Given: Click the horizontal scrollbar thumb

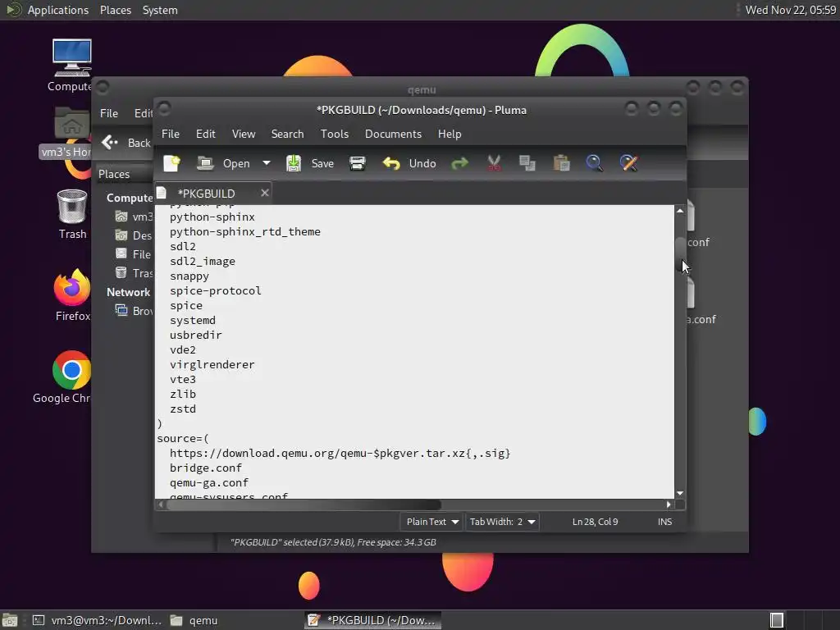Looking at the screenshot, I should tap(304, 504).
